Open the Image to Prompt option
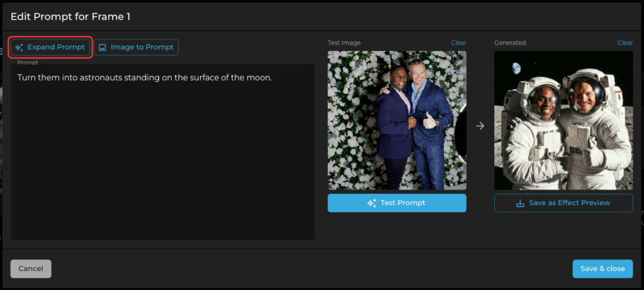The image size is (644, 290). coord(136,47)
